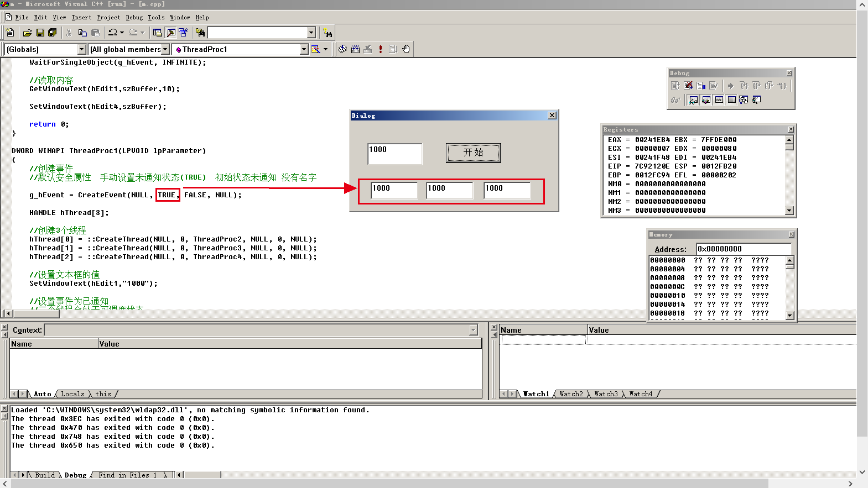Select the Watch2 tab
The width and height of the screenshot is (868, 488).
coord(571,394)
